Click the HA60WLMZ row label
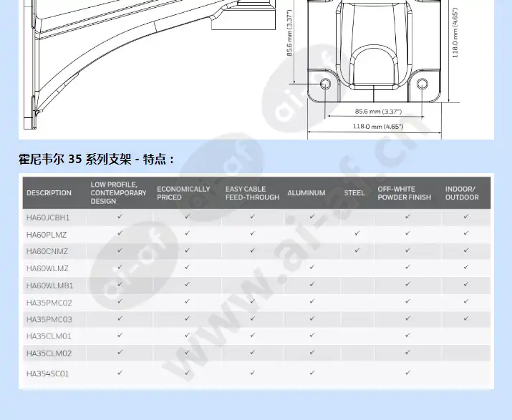Viewport: 512px width, 420px height. click(x=48, y=268)
